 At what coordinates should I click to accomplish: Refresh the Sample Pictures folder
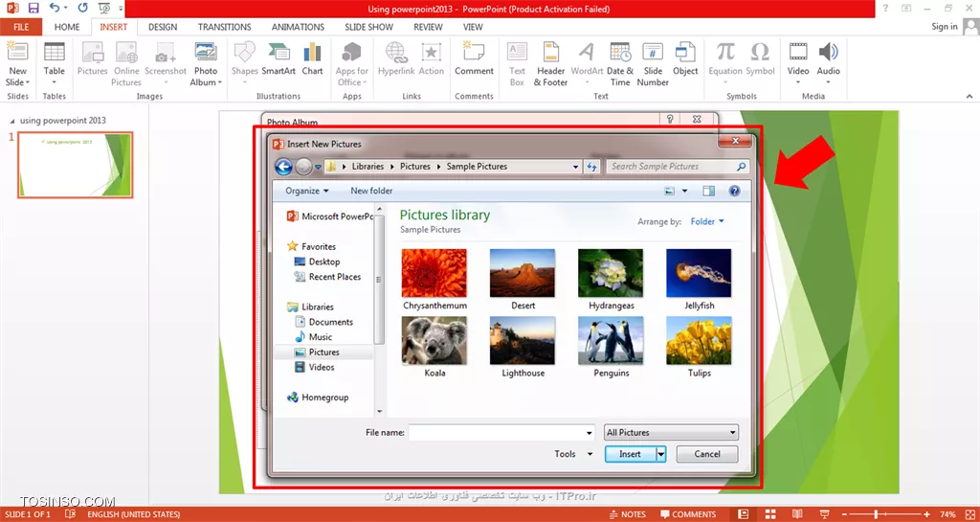(x=591, y=167)
